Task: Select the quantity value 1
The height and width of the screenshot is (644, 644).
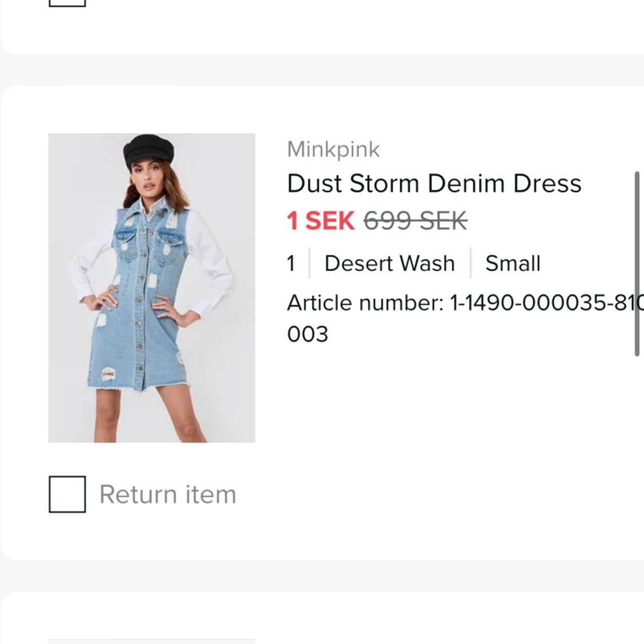Action: click(x=291, y=264)
